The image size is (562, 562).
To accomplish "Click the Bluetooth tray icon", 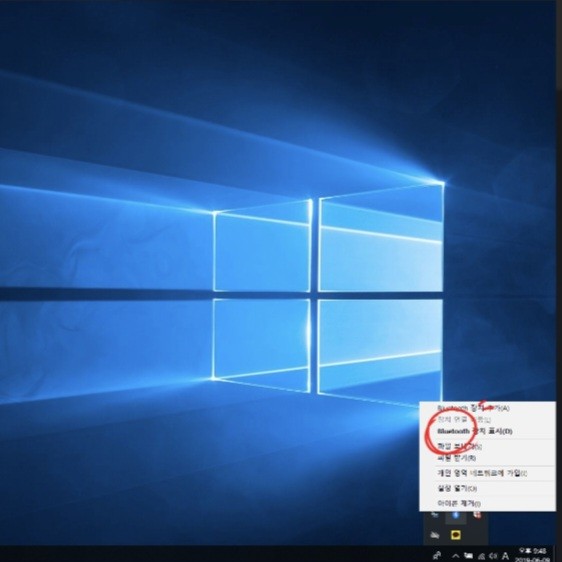I will (456, 515).
